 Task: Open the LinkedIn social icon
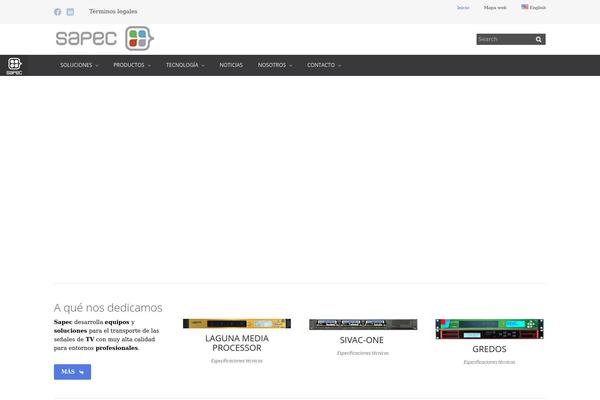coord(70,12)
